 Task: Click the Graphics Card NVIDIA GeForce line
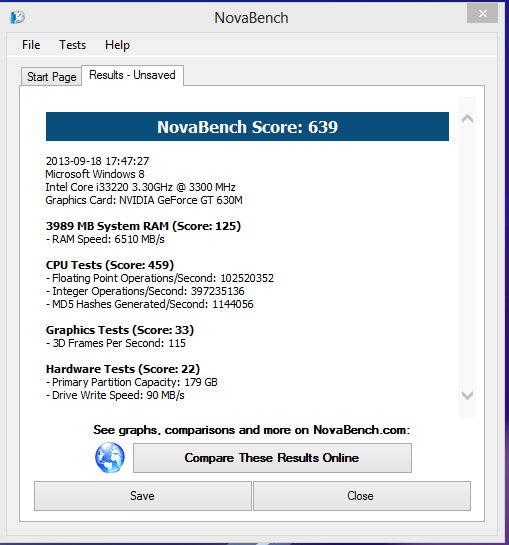tap(144, 201)
